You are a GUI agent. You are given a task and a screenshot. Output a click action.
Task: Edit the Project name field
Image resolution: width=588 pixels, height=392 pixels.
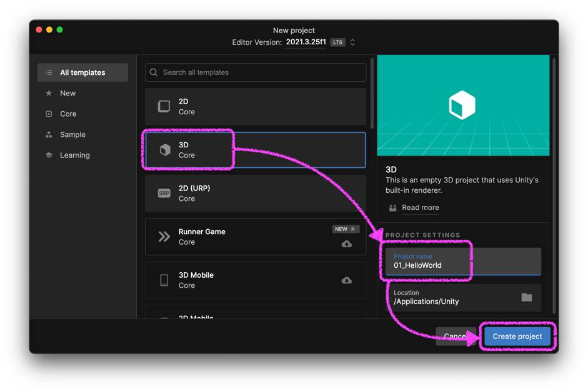coord(463,262)
